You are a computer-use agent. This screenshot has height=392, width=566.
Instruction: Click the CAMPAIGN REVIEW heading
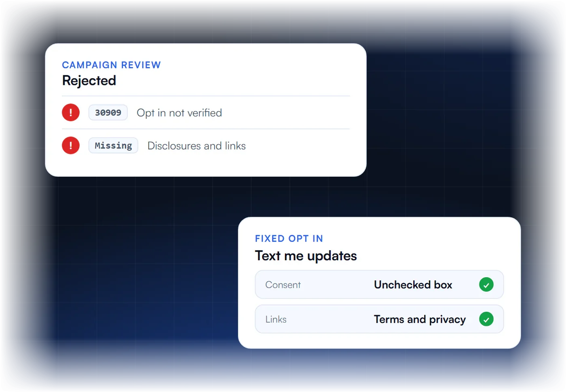tap(111, 65)
